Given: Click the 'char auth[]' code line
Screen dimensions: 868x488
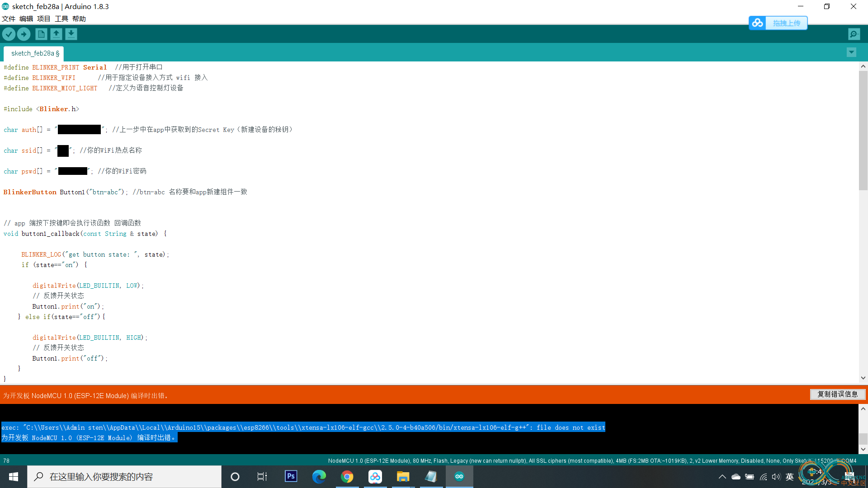Looking at the screenshot, I should [148, 130].
